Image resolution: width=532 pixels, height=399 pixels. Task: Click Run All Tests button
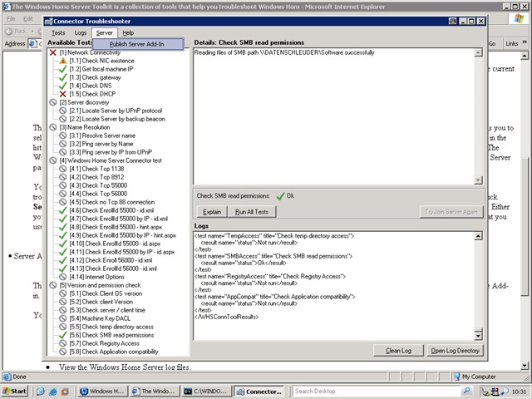tap(251, 212)
